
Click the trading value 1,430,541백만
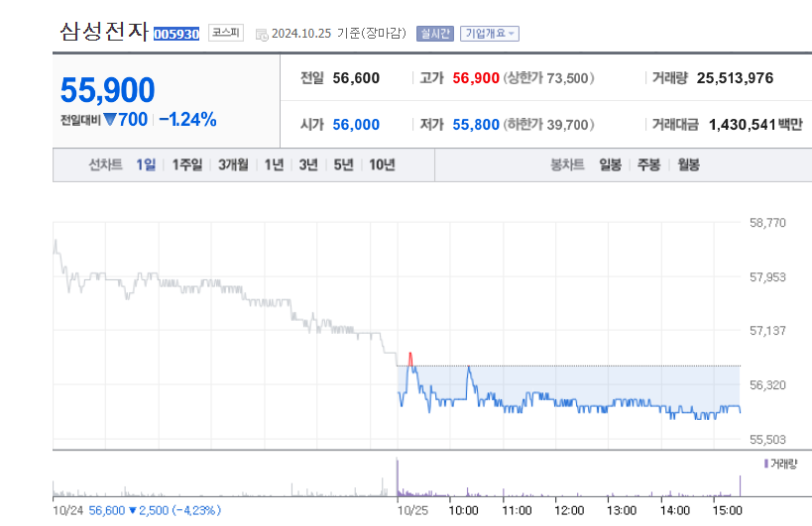[755, 125]
